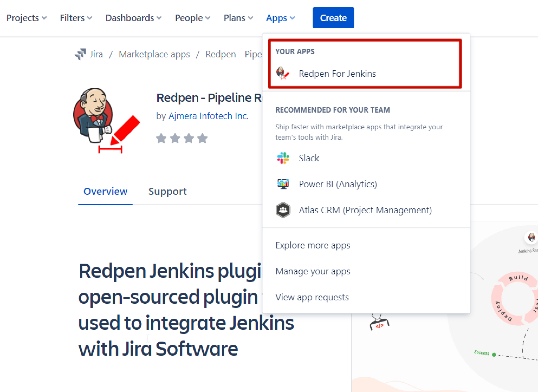Navigate to Marketplace apps breadcrumb
This screenshot has height=392, width=538.
pyautogui.click(x=154, y=54)
